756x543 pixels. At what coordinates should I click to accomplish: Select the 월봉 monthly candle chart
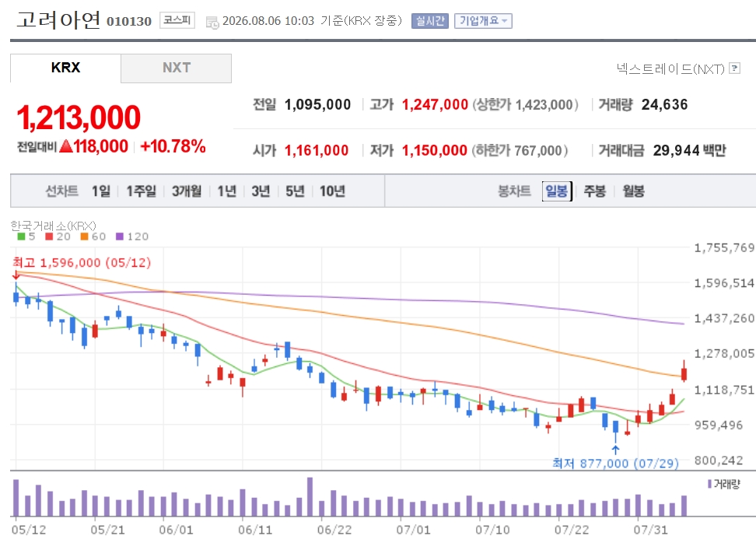[x=633, y=191]
